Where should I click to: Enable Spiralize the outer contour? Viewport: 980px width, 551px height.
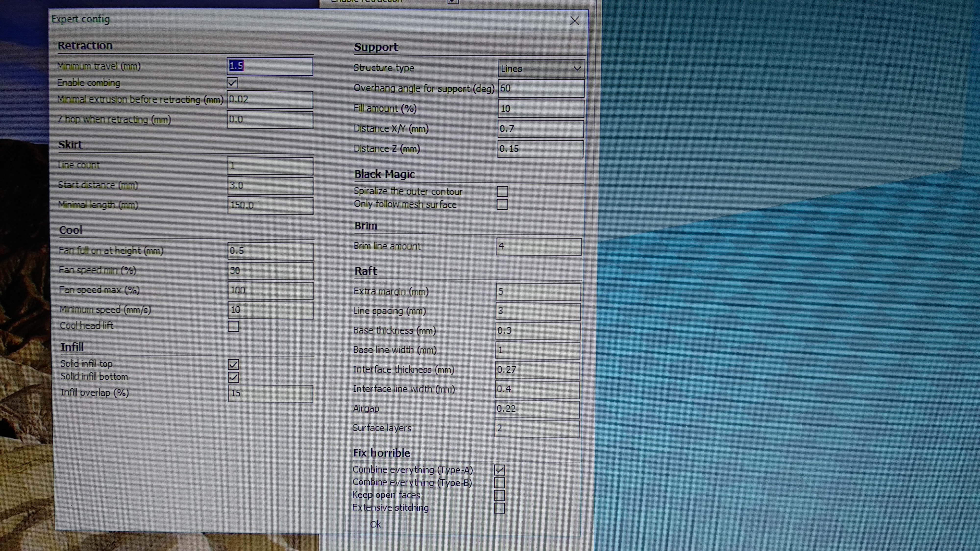point(502,191)
